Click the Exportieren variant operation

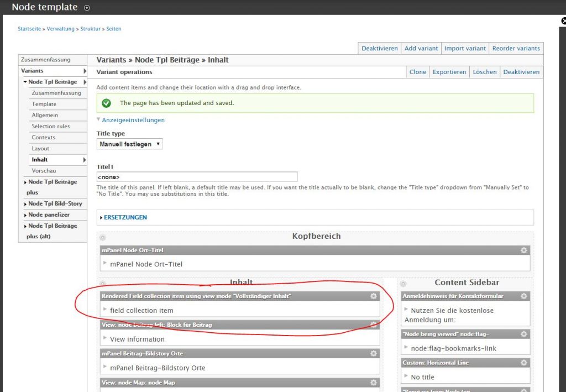pyautogui.click(x=449, y=72)
